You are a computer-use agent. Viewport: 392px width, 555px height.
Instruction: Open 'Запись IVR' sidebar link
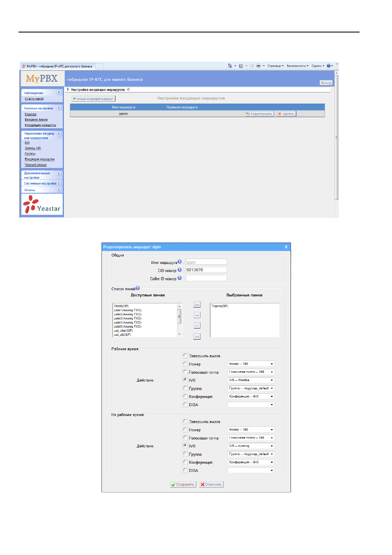[x=33, y=148]
